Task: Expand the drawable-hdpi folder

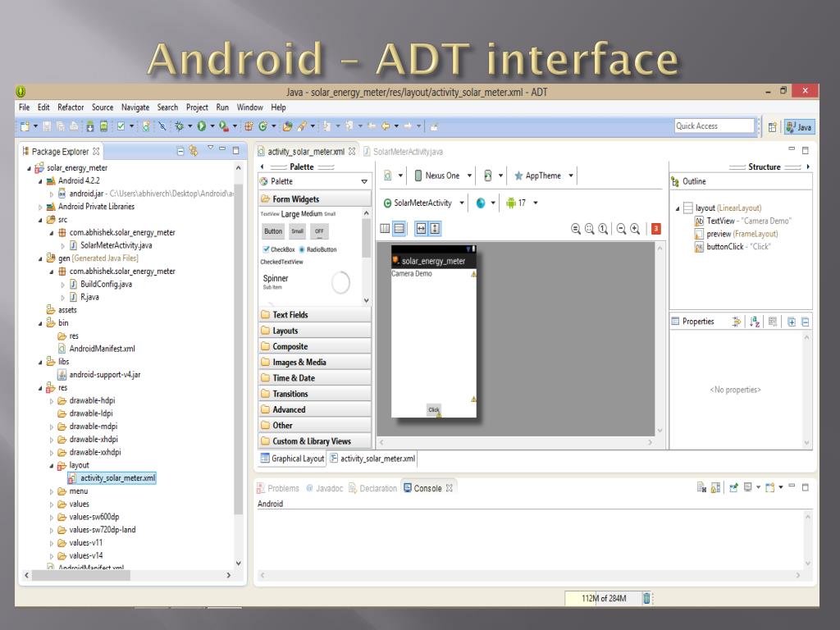Action: (52, 400)
